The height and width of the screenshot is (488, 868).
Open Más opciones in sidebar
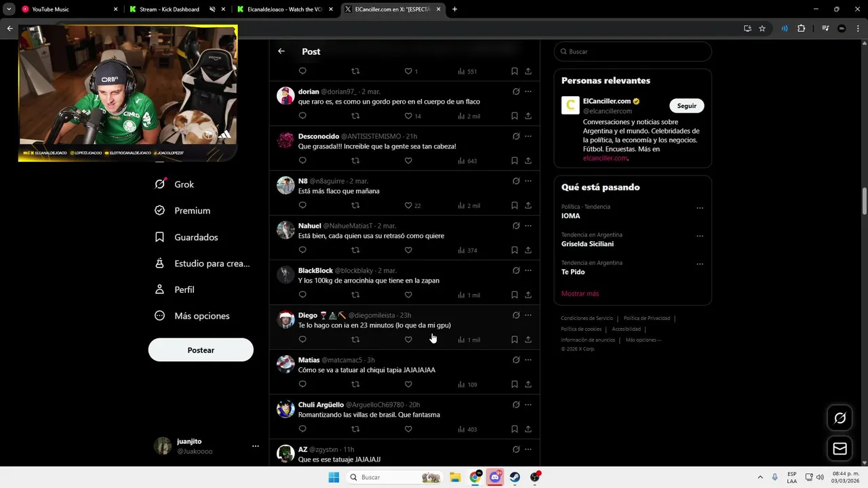pyautogui.click(x=193, y=316)
